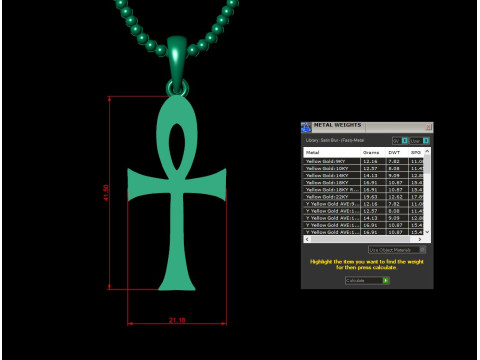Click the Metal column header

pos(332,152)
